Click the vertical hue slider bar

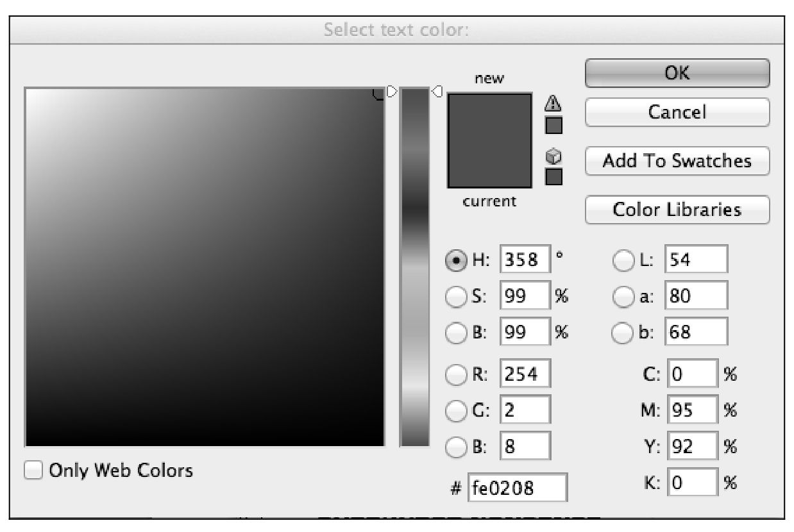pos(414,266)
